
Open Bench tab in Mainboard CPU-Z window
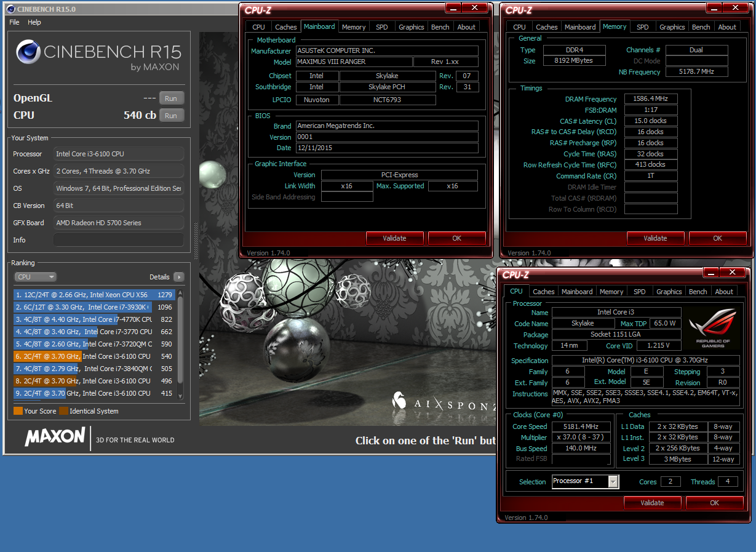click(x=440, y=27)
